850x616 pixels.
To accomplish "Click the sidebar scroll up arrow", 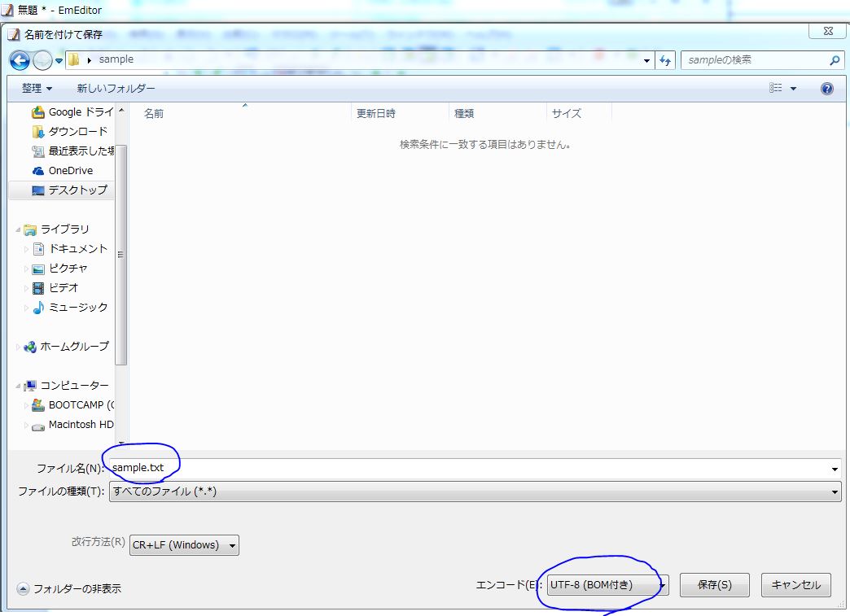I will (121, 111).
